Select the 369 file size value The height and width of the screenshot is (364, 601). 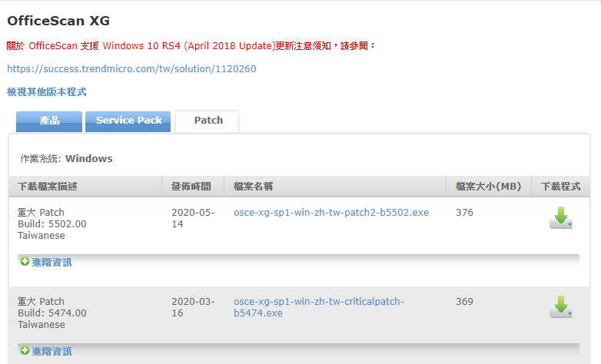464,302
